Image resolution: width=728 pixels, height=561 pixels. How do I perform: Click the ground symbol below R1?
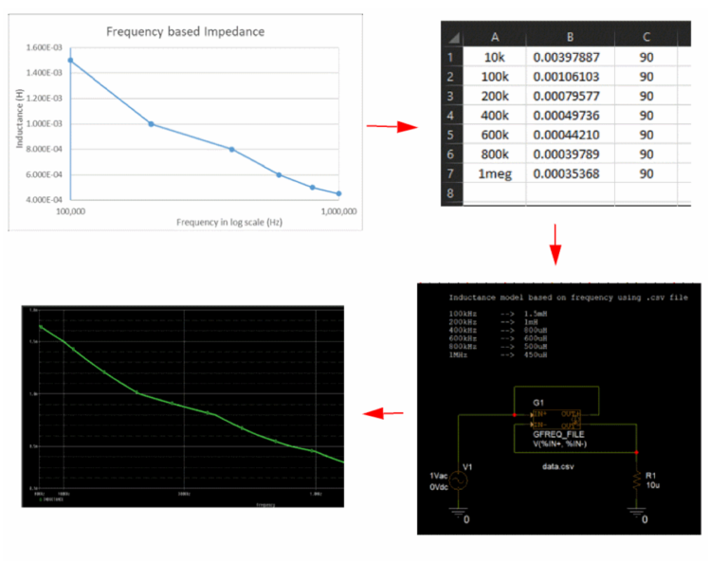636,512
